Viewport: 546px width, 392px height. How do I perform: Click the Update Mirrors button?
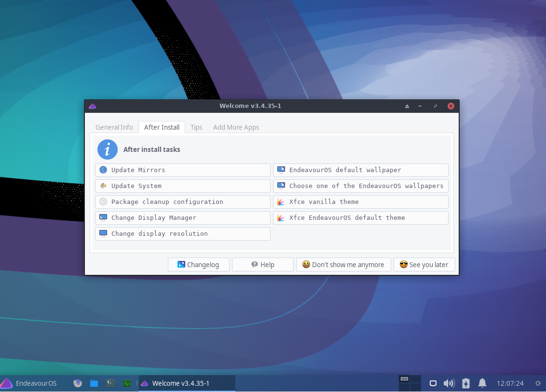pos(183,170)
